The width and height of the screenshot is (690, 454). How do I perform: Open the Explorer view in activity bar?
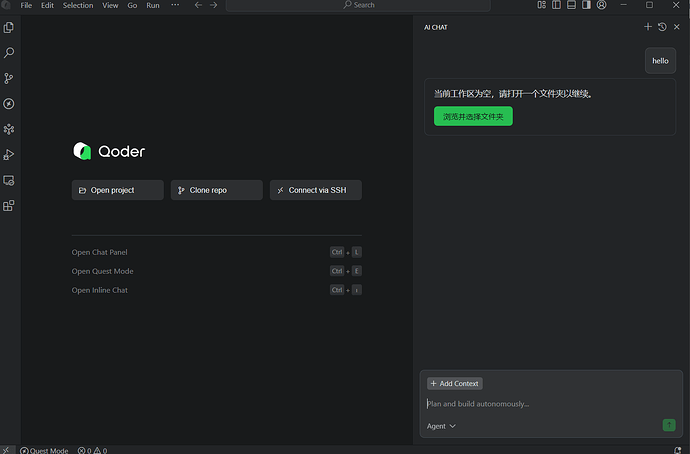point(9,27)
